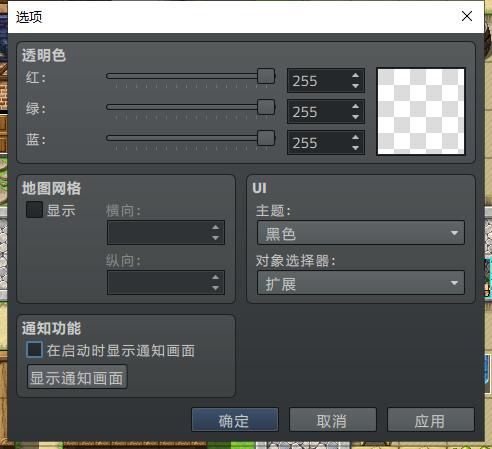Screen dimensions: 492x449
Task: Click the green (绿) slider handle
Action: 266,107
